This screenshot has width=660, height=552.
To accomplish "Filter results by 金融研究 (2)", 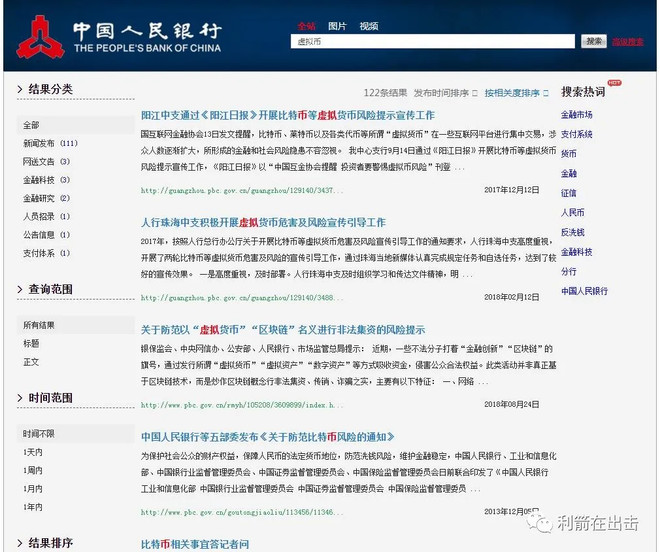I will click(46, 198).
